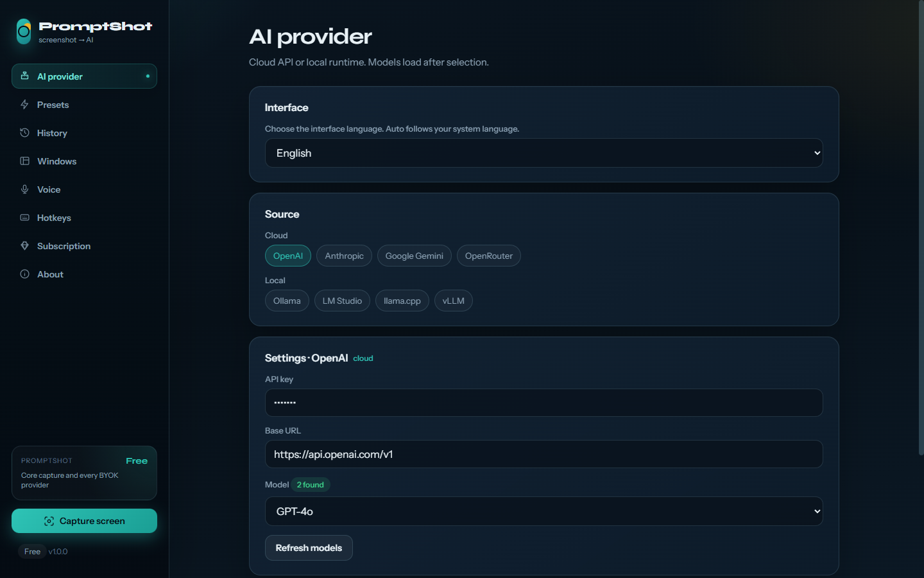The width and height of the screenshot is (924, 578).
Task: Click 'Choose the interface language' description text
Action: click(x=392, y=128)
